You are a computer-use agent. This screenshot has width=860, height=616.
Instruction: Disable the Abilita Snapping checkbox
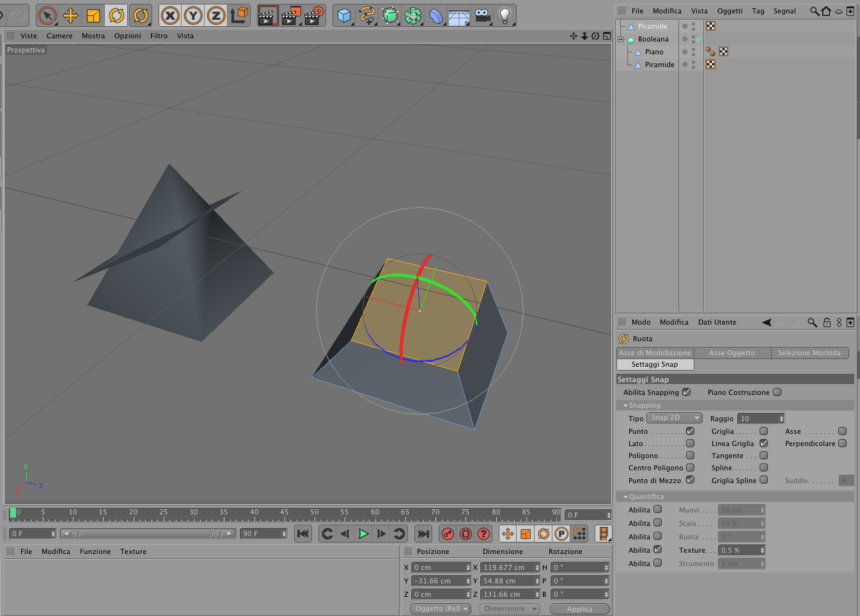tap(687, 392)
